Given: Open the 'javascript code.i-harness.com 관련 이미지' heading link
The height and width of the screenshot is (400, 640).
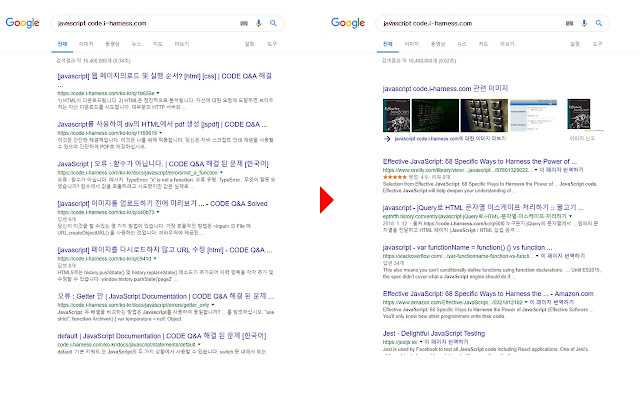Looking at the screenshot, I should [x=445, y=88].
